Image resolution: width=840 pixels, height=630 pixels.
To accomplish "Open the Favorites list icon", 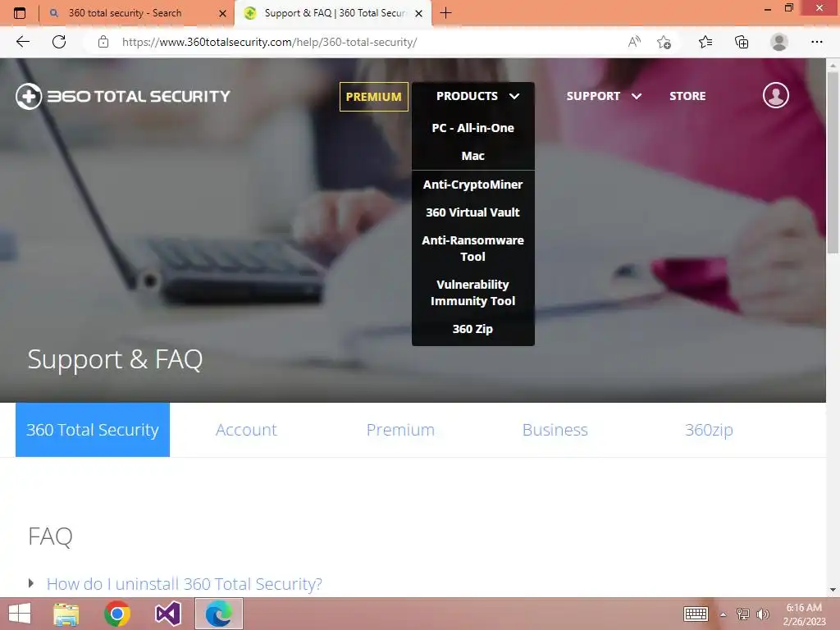I will tap(705, 42).
